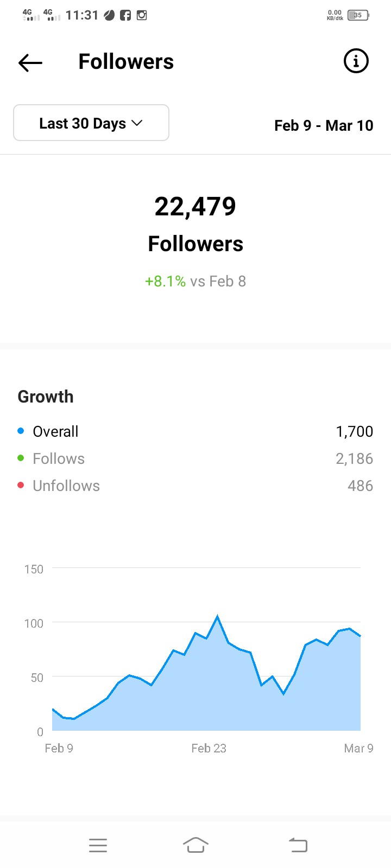Tap the home navigation button
Image resolution: width=391 pixels, height=868 pixels.
(x=195, y=845)
